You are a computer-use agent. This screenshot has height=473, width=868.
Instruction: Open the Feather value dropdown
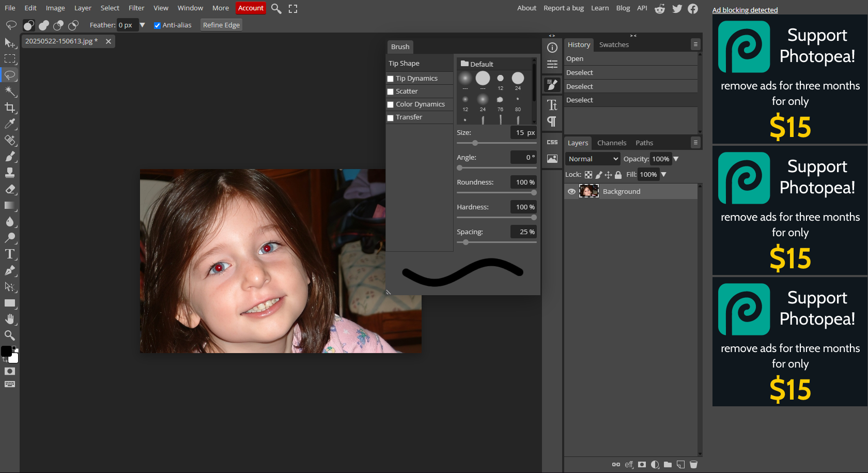(x=143, y=25)
